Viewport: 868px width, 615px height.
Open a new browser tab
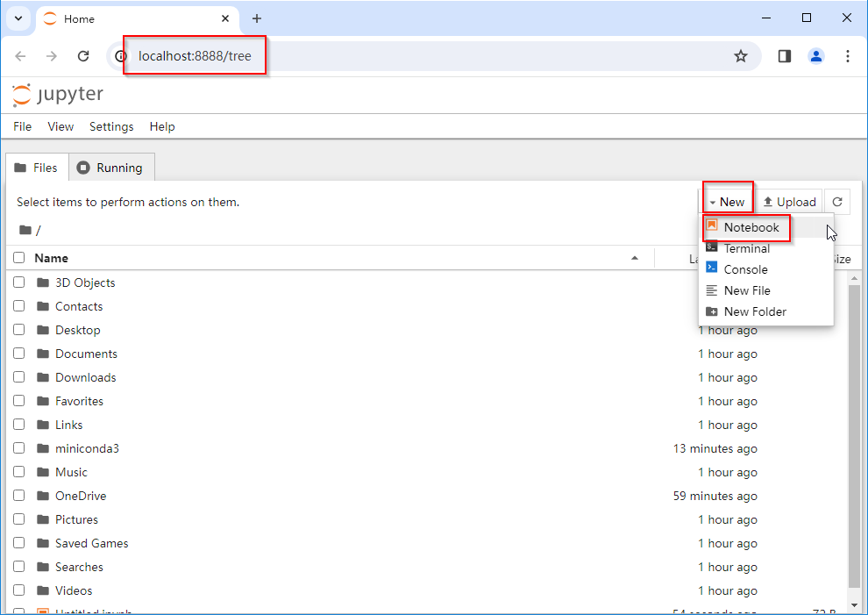[x=257, y=18]
